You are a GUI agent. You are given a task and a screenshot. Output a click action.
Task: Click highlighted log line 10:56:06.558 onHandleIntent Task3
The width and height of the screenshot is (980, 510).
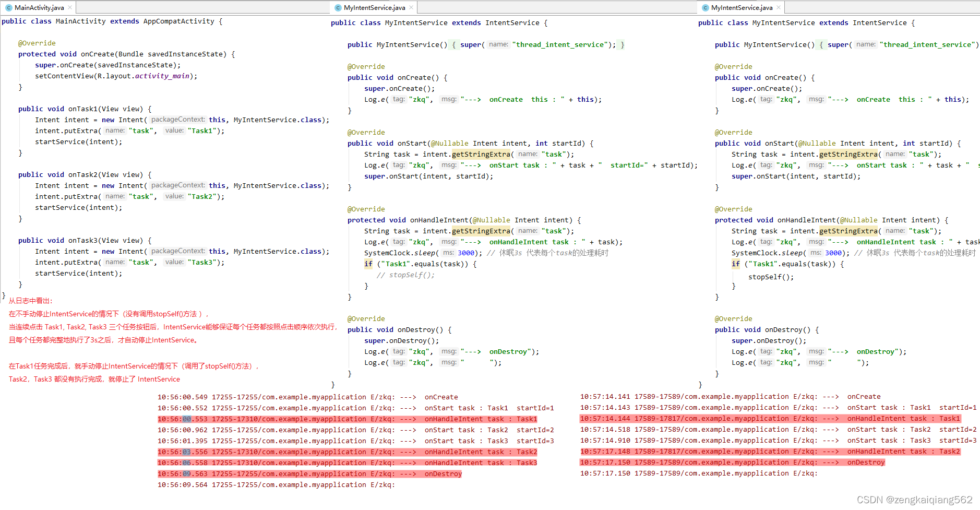pos(348,463)
